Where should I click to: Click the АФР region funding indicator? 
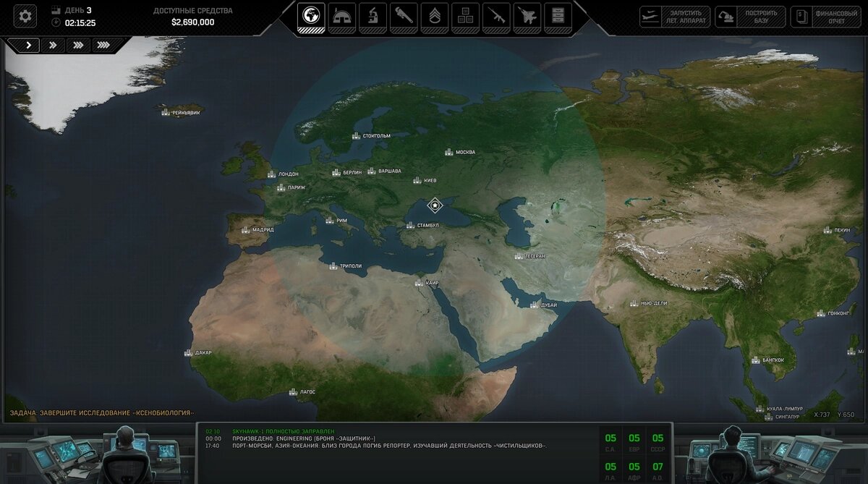tap(634, 471)
